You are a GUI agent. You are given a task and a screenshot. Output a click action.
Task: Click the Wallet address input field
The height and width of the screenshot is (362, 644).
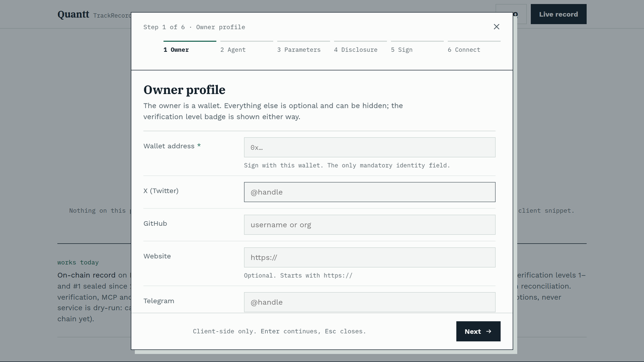coord(370,147)
